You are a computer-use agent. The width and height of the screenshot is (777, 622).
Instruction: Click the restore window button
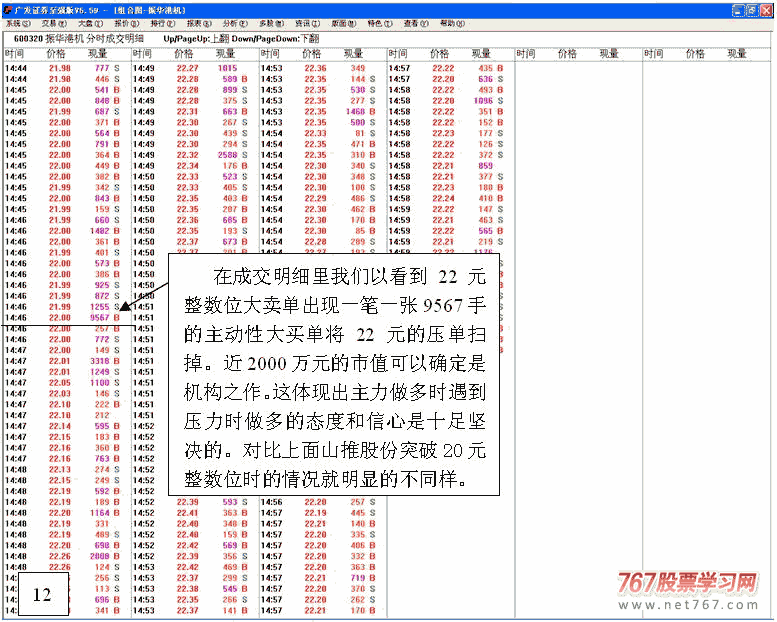(752, 9)
